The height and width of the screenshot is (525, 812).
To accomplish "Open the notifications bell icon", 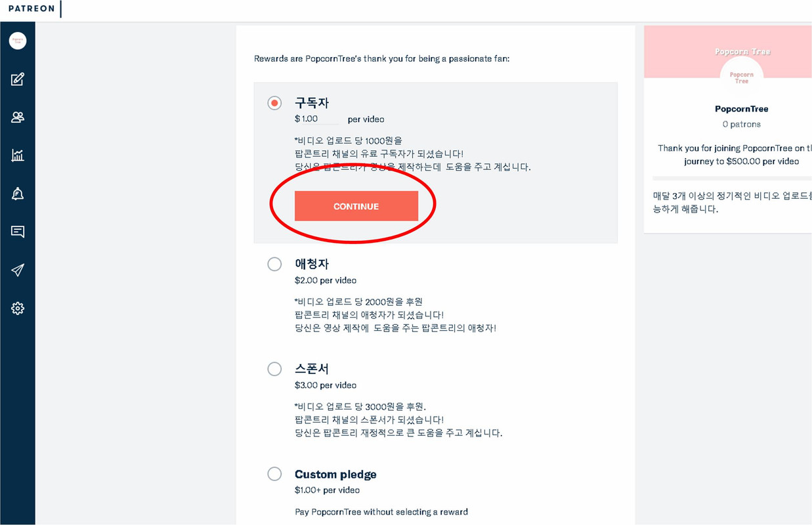I will [18, 194].
